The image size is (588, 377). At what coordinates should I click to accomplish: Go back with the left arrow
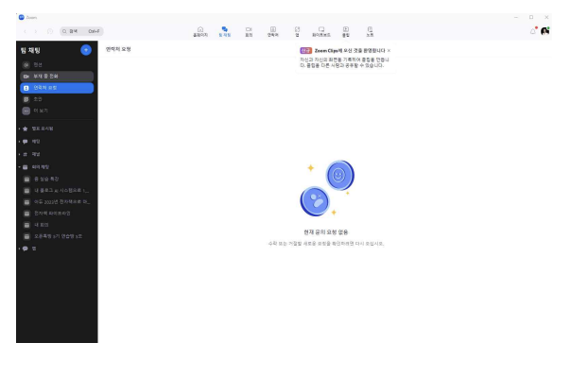point(26,31)
